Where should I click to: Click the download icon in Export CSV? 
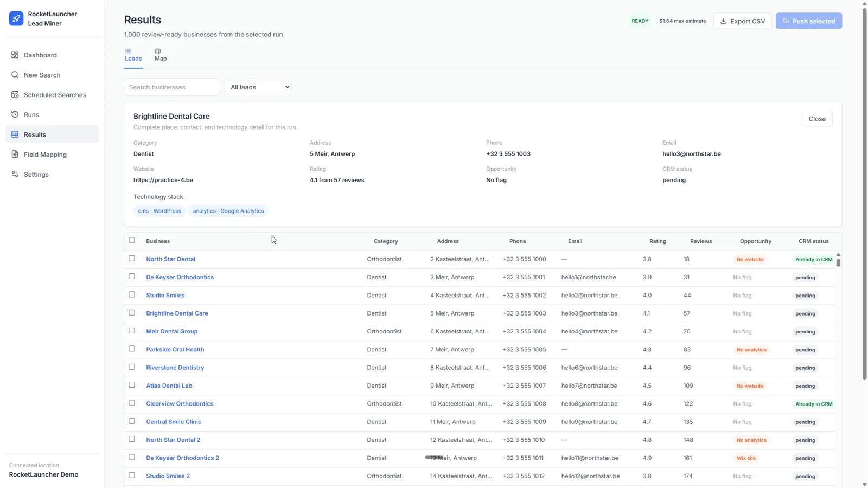[x=723, y=21]
